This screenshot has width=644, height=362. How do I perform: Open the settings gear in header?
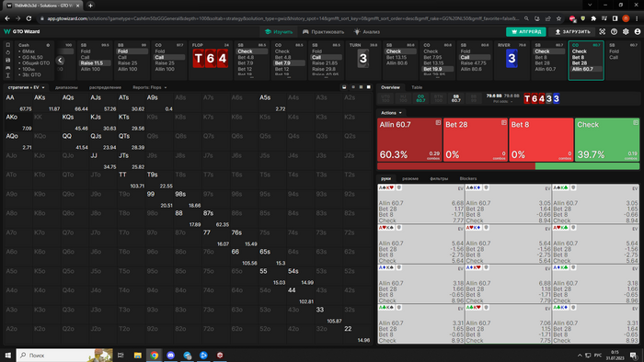click(x=626, y=31)
